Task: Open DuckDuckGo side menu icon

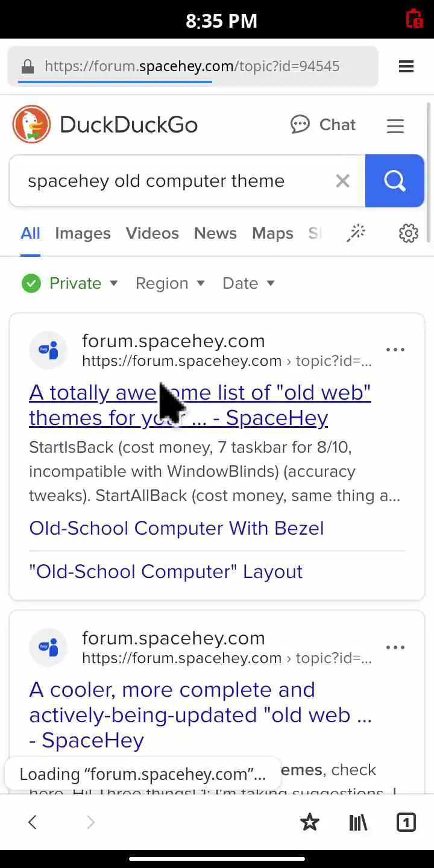Action: [x=395, y=125]
